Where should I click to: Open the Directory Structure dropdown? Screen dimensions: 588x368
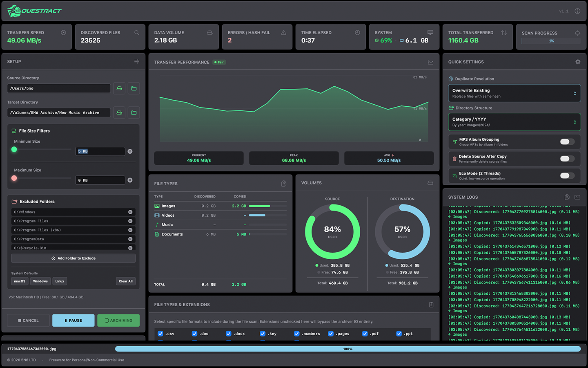514,122
